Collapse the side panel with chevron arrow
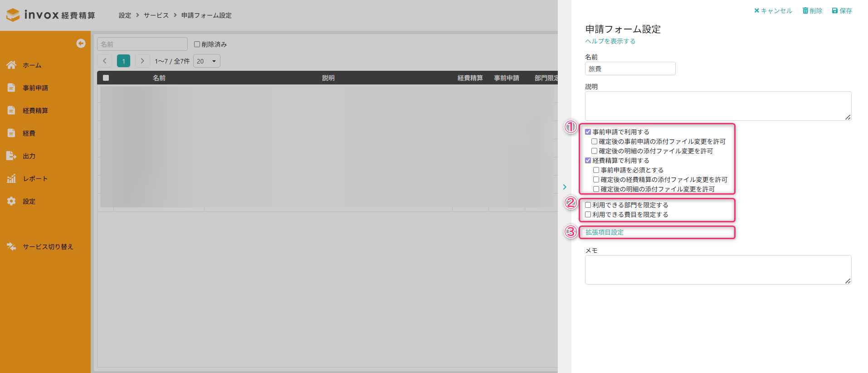 tap(565, 187)
